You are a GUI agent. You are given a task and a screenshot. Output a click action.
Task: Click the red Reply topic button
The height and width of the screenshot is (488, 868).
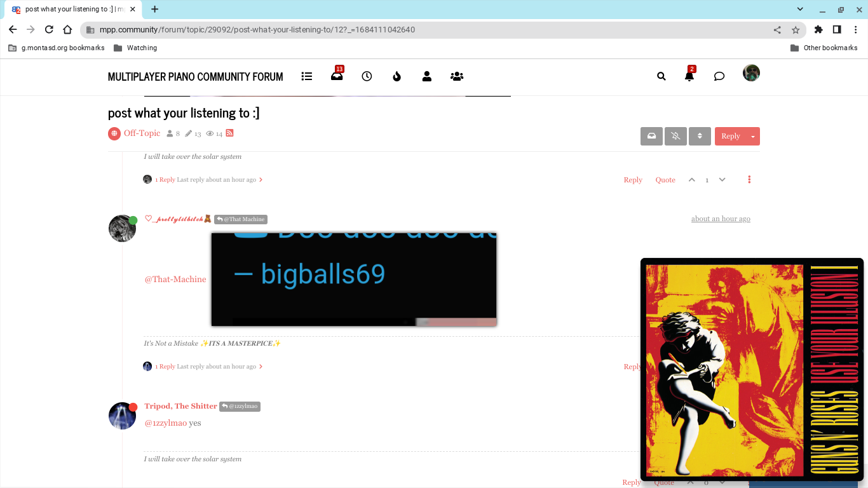point(731,136)
